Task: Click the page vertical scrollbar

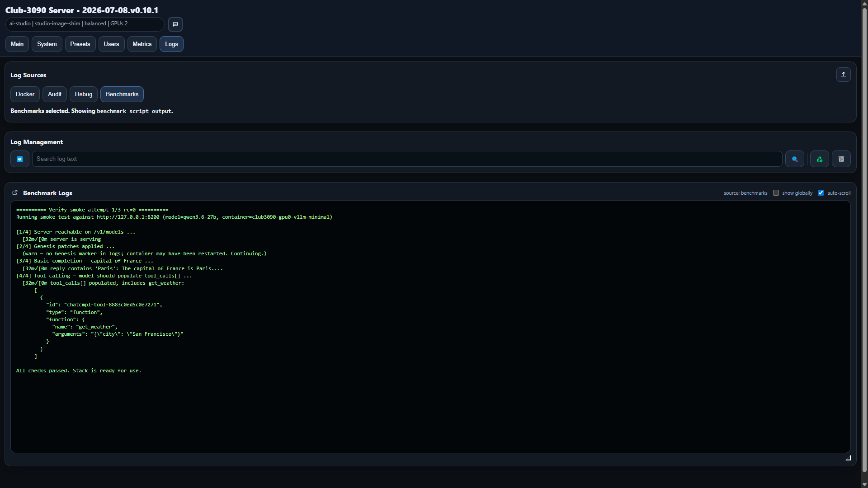Action: pyautogui.click(x=864, y=239)
